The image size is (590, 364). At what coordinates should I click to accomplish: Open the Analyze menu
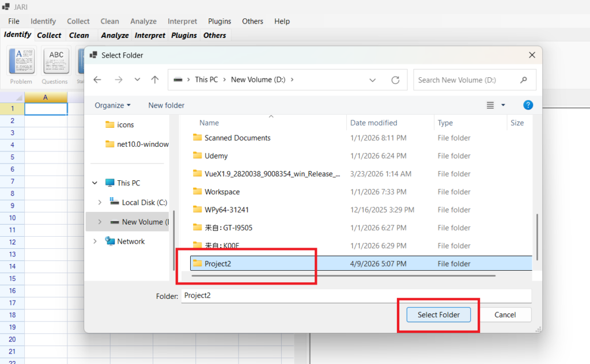(x=143, y=21)
